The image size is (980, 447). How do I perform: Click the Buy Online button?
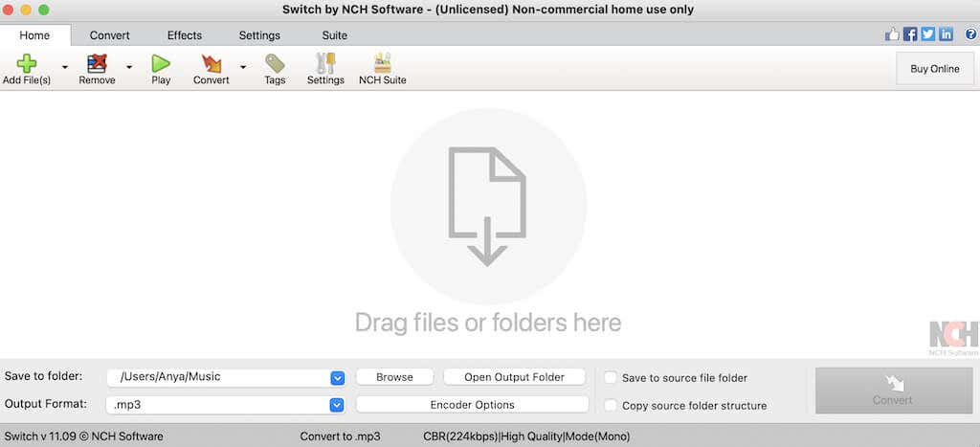(x=934, y=69)
